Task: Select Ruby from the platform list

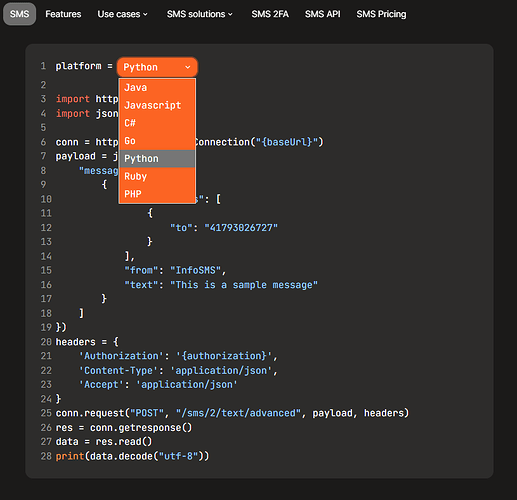Action: 157,176
